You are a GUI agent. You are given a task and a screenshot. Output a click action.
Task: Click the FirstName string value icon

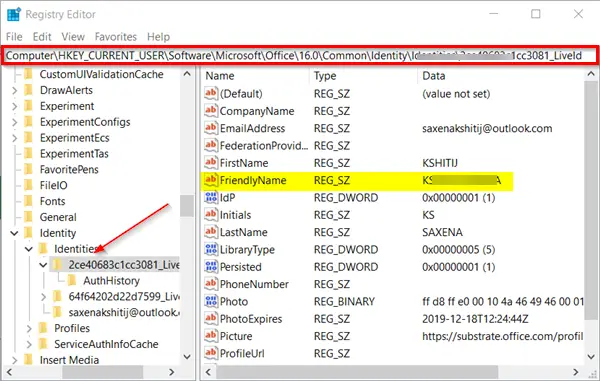click(x=211, y=163)
